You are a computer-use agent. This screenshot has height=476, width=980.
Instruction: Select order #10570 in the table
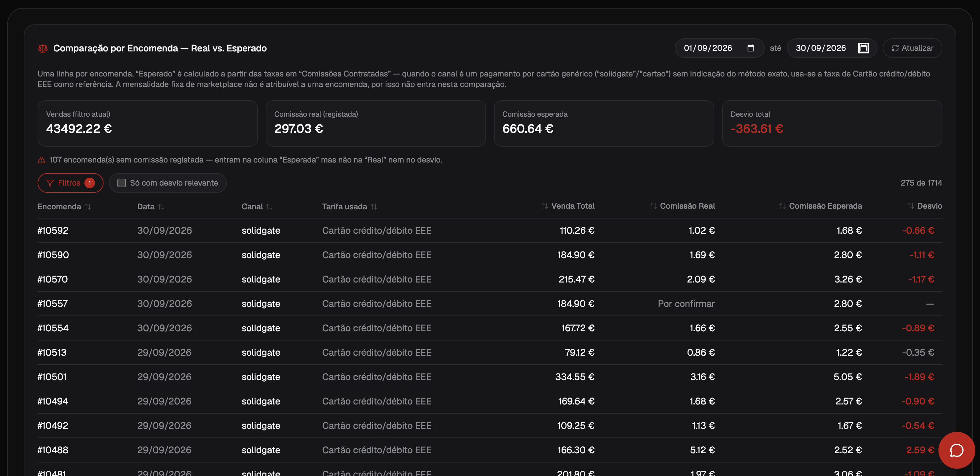(52, 279)
